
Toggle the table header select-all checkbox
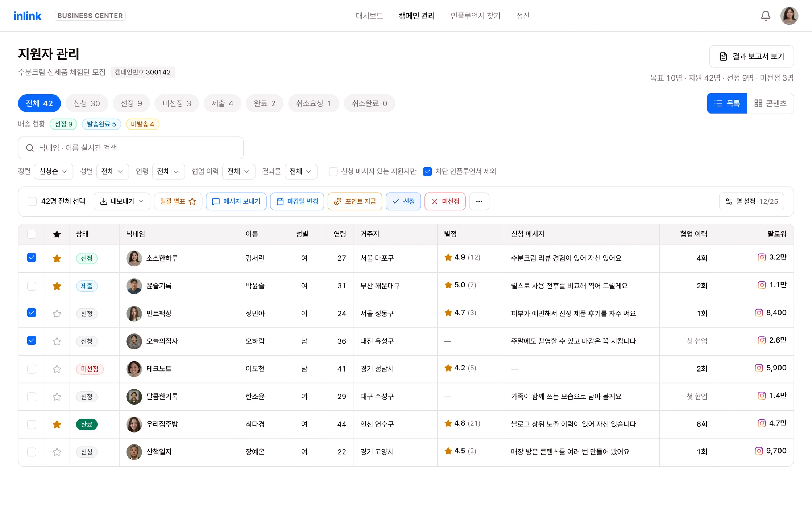click(32, 234)
